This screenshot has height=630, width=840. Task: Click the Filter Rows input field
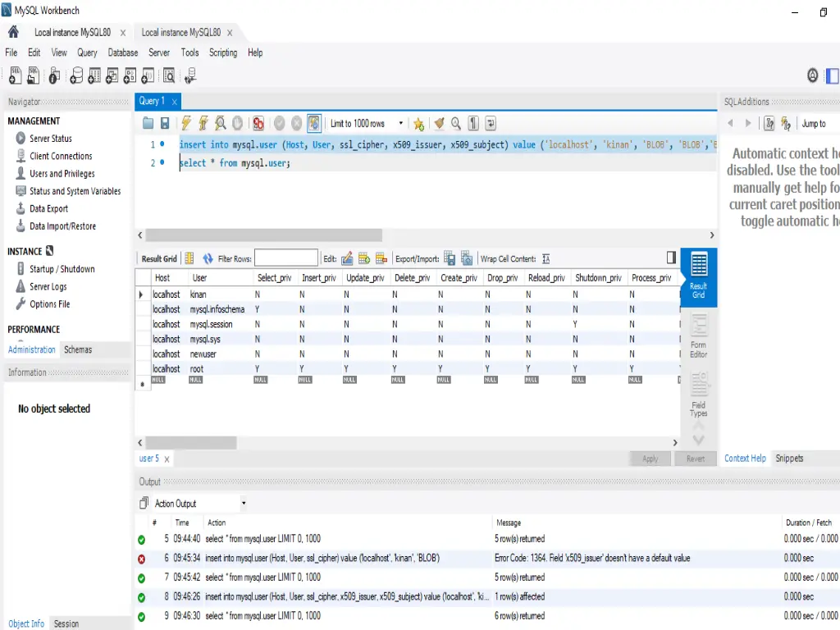pyautogui.click(x=286, y=258)
